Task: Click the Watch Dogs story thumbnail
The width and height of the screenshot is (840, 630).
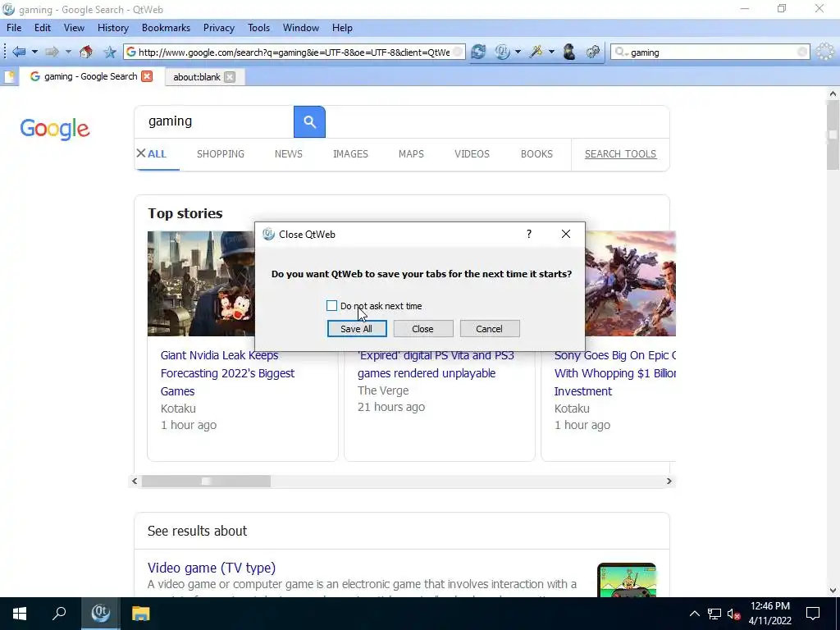Action: 201,283
